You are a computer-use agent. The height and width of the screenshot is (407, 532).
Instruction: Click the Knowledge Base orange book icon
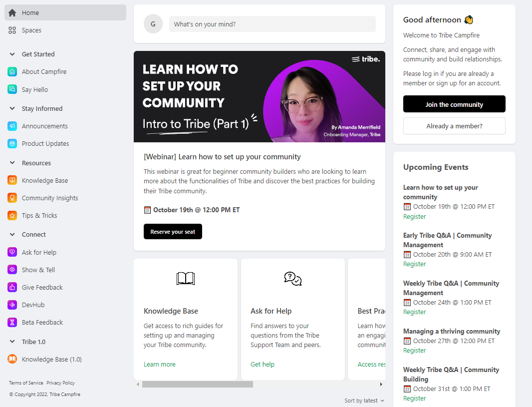click(x=12, y=180)
